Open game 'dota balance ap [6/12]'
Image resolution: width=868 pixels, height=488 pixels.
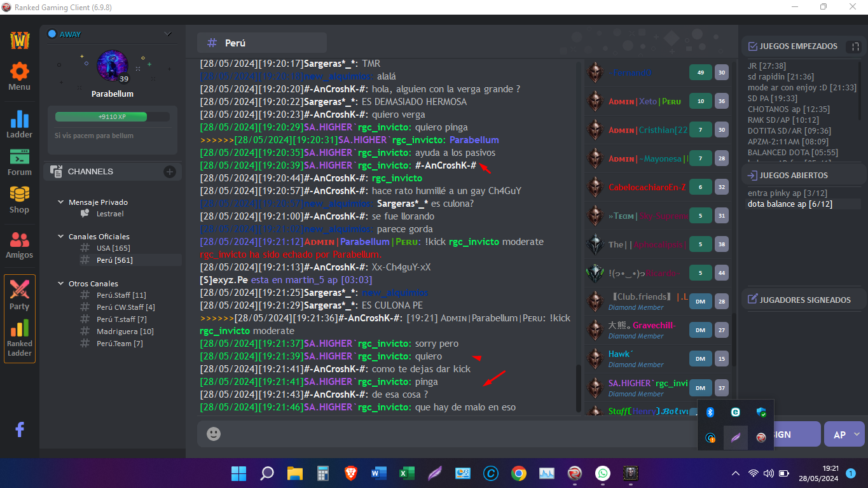coord(790,204)
